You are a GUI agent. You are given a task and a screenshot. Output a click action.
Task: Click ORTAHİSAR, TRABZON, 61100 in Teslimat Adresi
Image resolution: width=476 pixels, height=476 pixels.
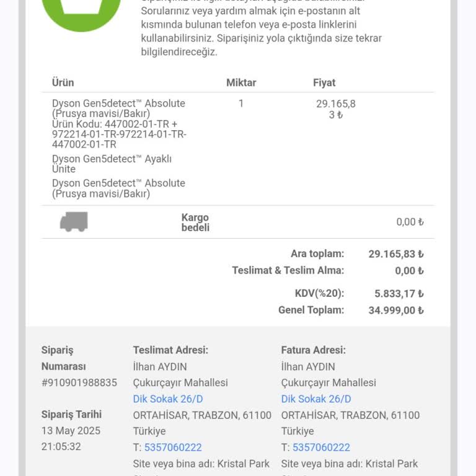[202, 415]
